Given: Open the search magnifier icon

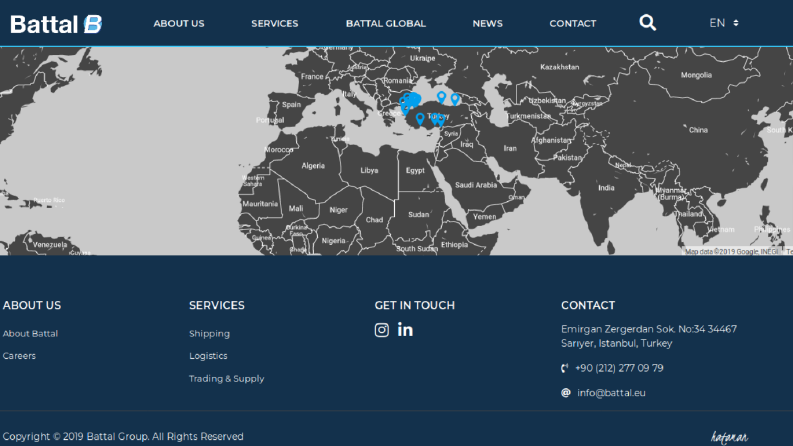Looking at the screenshot, I should (x=647, y=23).
